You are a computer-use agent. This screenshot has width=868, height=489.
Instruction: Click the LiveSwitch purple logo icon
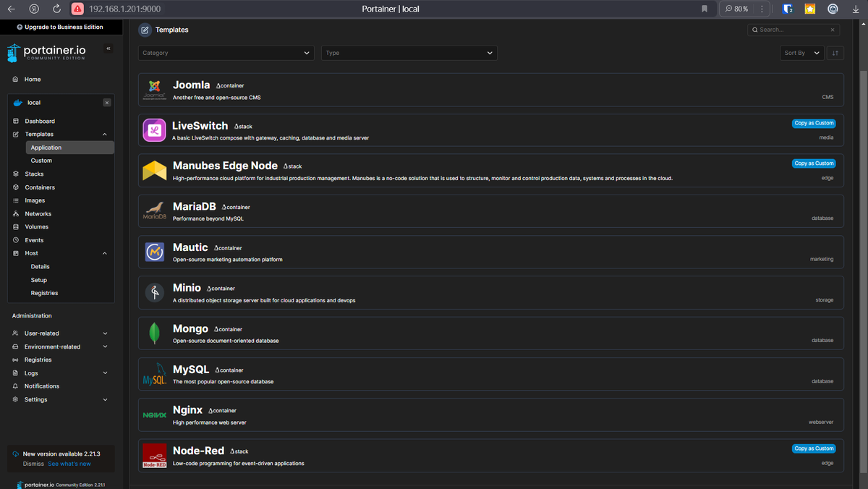(155, 130)
